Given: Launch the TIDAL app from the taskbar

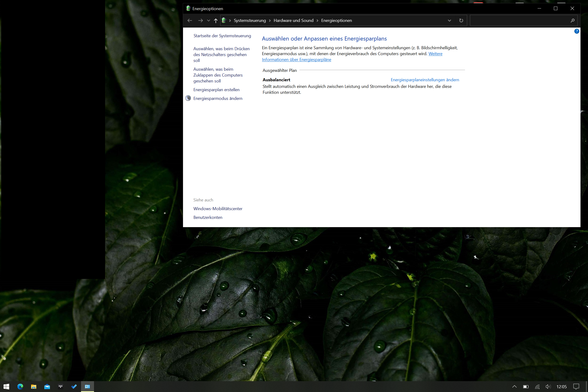Looking at the screenshot, I should tap(61, 387).
